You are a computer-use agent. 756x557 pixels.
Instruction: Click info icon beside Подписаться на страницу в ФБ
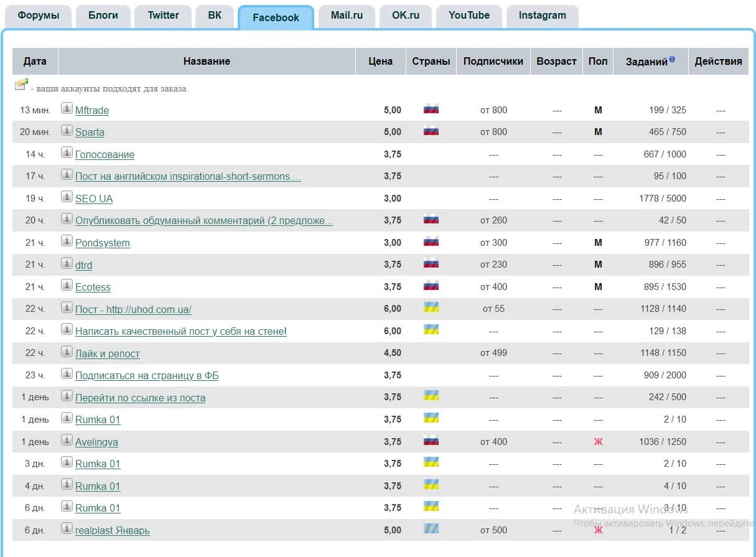(67, 374)
